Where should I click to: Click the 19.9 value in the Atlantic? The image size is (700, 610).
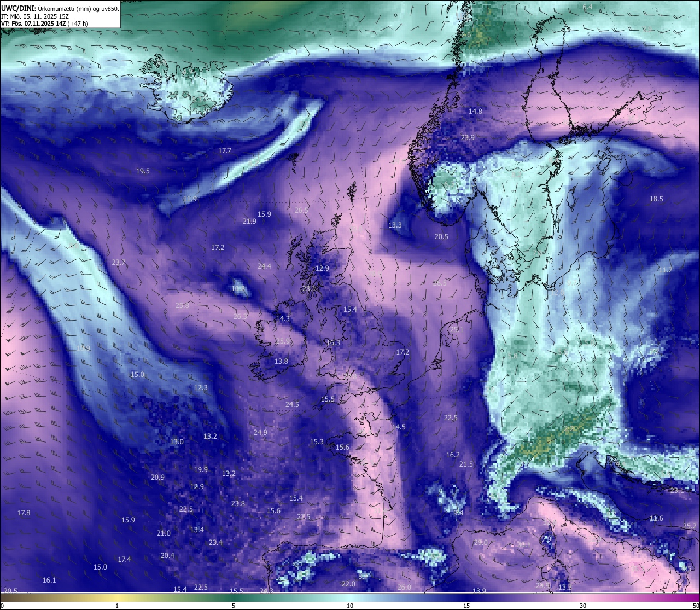[201, 470]
